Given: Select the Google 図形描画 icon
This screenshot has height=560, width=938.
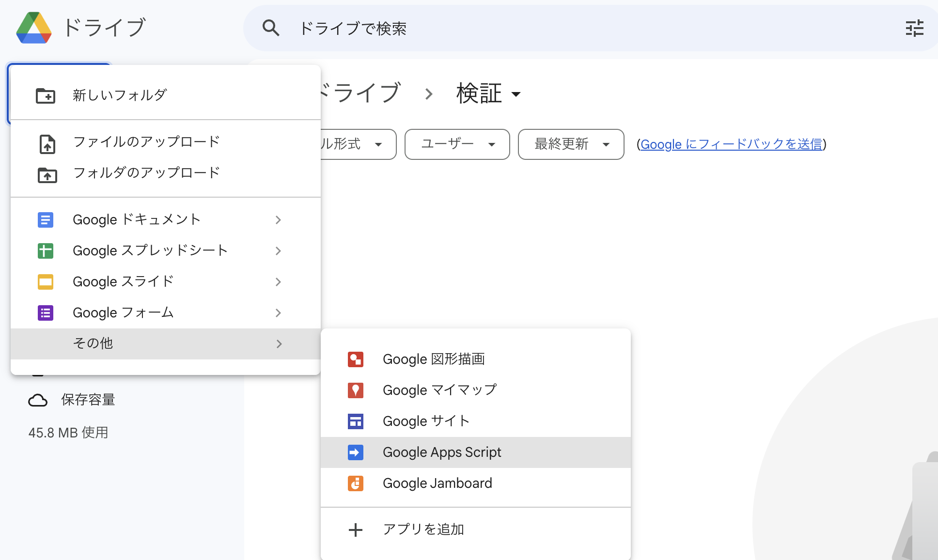Looking at the screenshot, I should click(356, 359).
